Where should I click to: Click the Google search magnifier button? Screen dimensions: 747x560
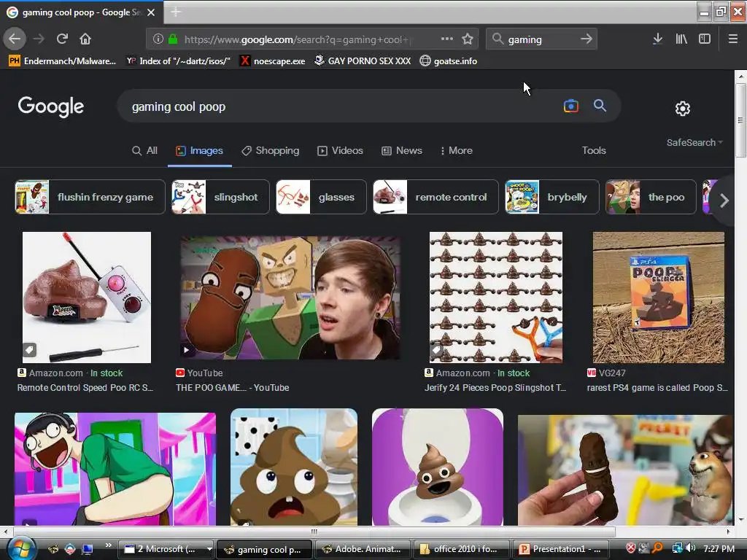point(600,106)
